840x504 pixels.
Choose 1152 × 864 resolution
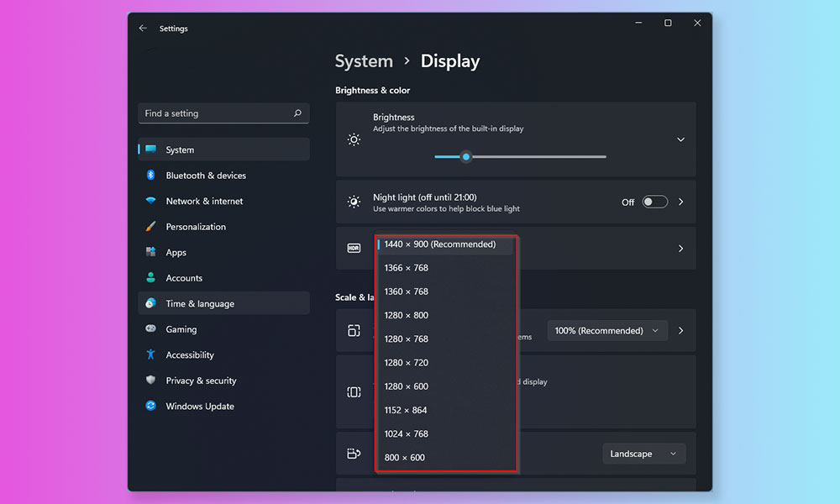[444, 410]
